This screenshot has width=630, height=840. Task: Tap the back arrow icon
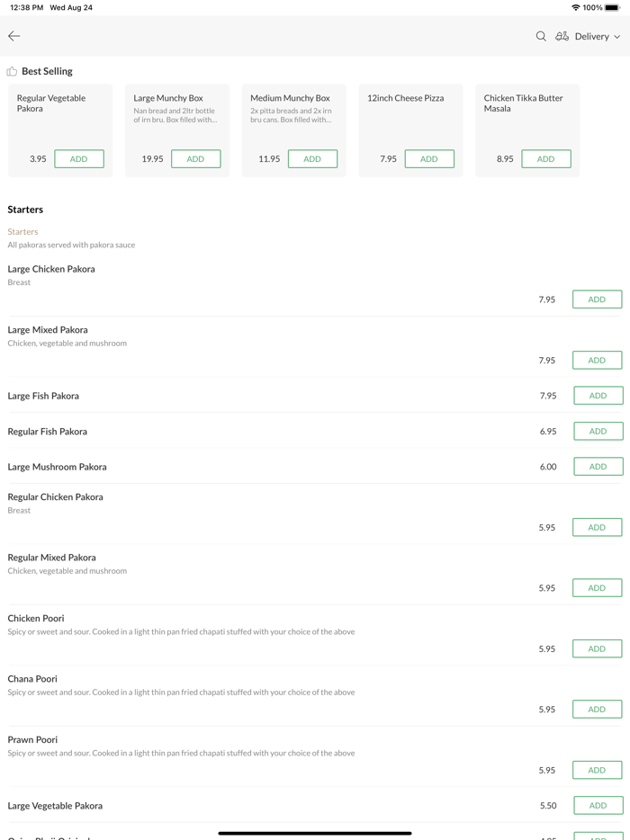coord(14,36)
